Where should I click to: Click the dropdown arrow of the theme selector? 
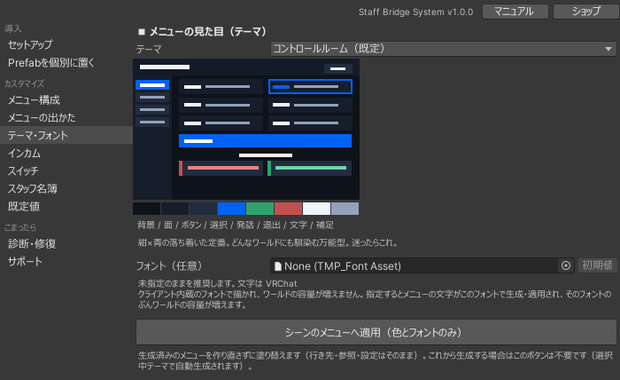point(608,49)
